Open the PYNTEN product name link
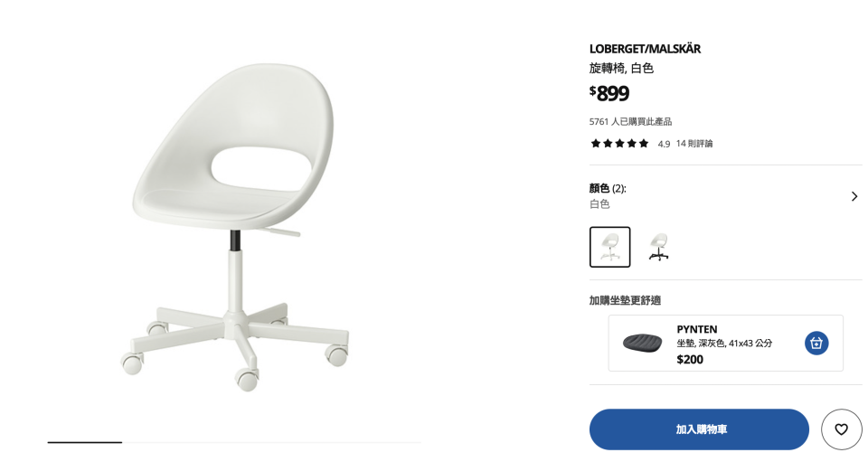Screen dimensions: 868x462 coord(696,329)
